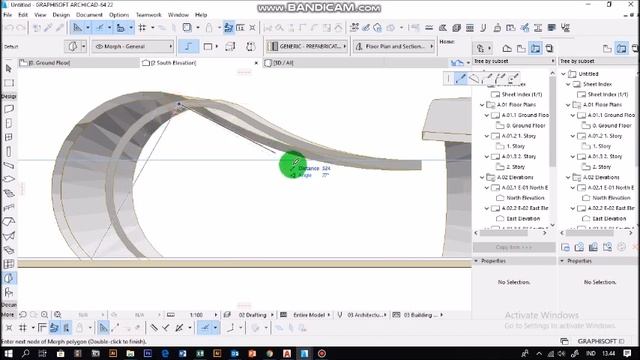Open the Publisher Sets icon in the Navigator
640x360 pixels.
coord(549,48)
